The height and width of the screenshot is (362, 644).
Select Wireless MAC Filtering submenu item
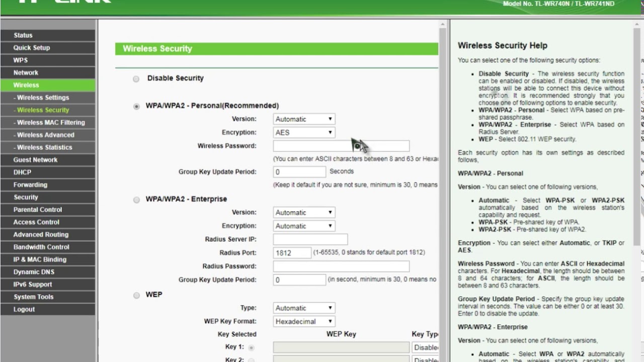coord(47,122)
